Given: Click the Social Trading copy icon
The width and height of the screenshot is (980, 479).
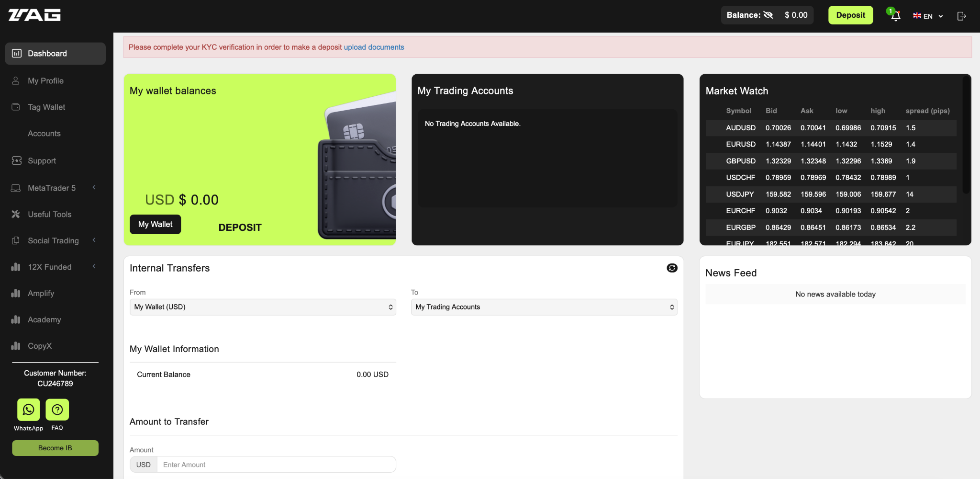Looking at the screenshot, I should [x=16, y=240].
